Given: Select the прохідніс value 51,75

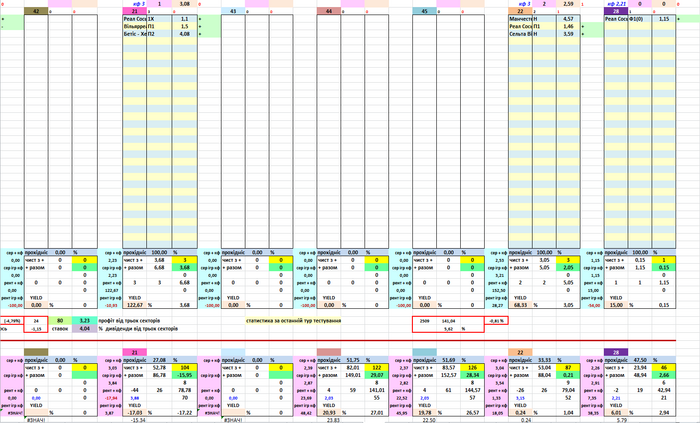Looking at the screenshot, I should (x=353, y=360).
